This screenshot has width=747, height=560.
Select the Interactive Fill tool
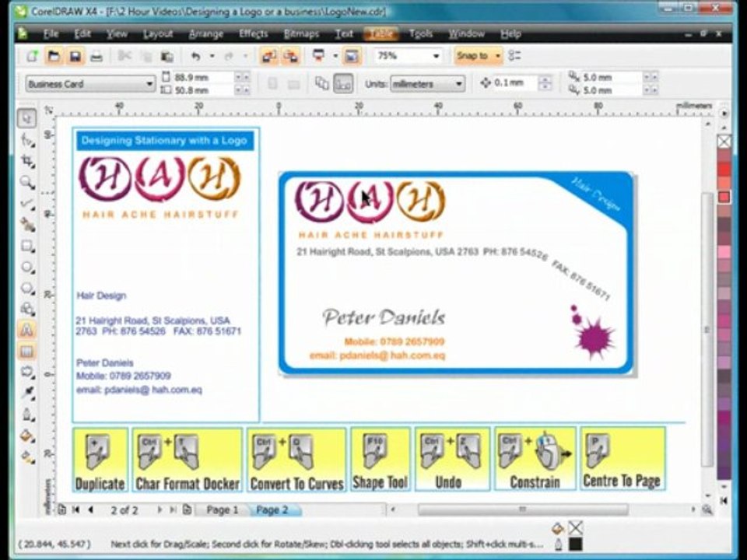(27, 457)
